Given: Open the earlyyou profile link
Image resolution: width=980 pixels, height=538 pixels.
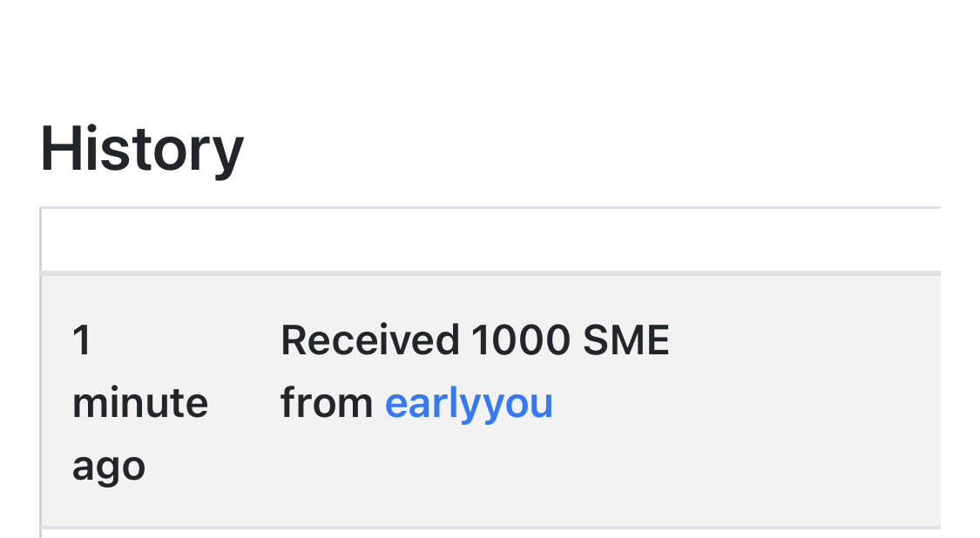Looking at the screenshot, I should pos(469,404).
